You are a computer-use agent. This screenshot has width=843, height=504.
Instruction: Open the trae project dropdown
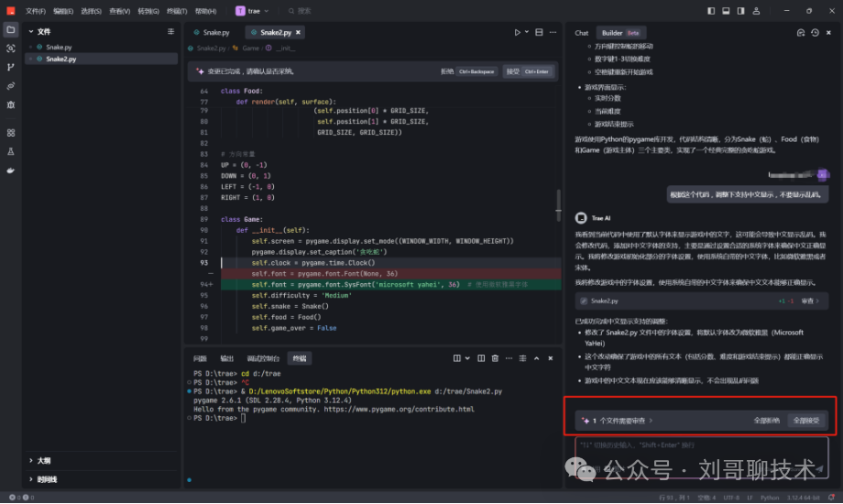pos(252,11)
